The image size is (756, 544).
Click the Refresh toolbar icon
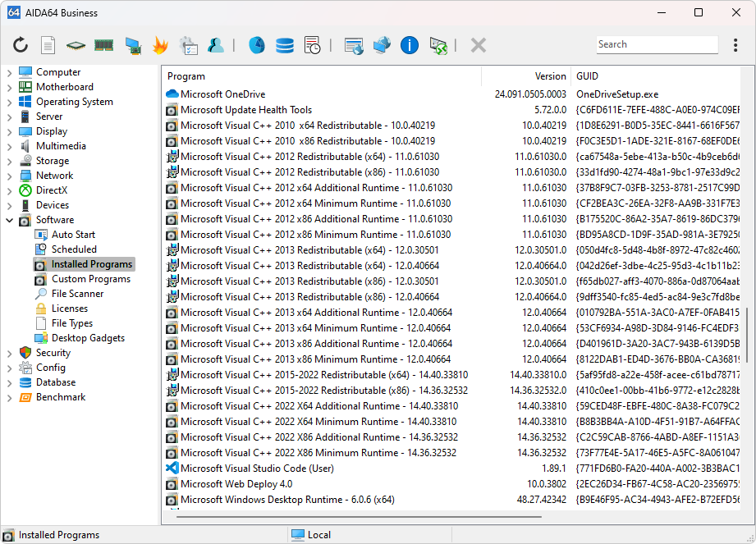click(21, 45)
